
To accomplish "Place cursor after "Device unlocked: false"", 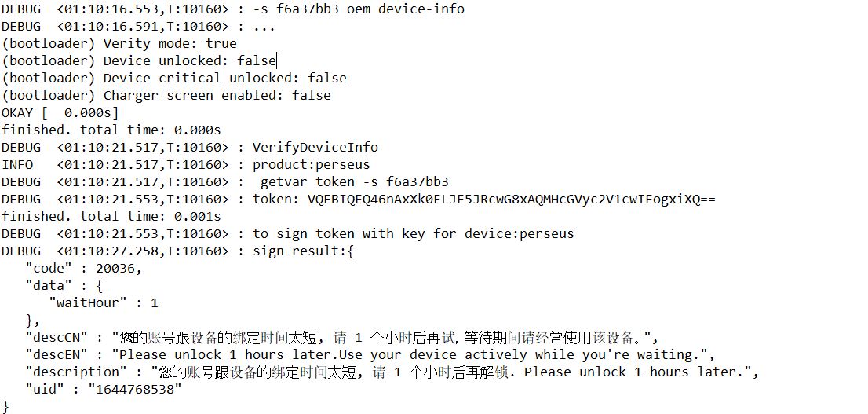I will click(277, 60).
